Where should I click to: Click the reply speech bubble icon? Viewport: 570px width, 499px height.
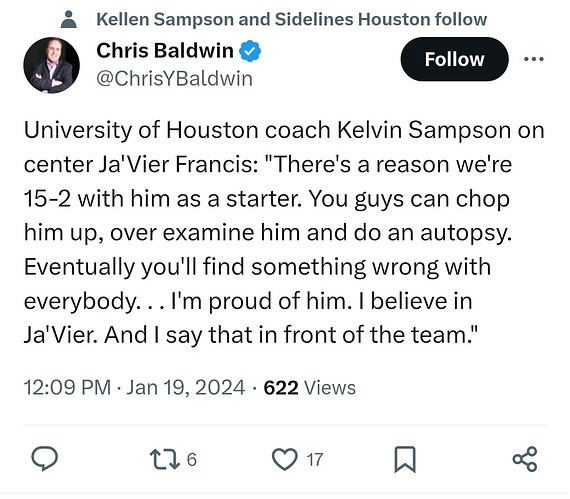[x=44, y=459]
